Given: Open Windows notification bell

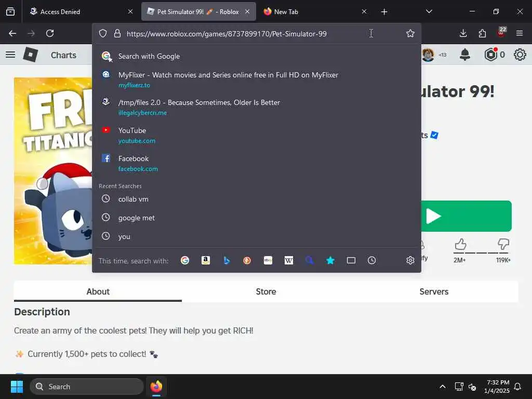Looking at the screenshot, I should [517, 387].
